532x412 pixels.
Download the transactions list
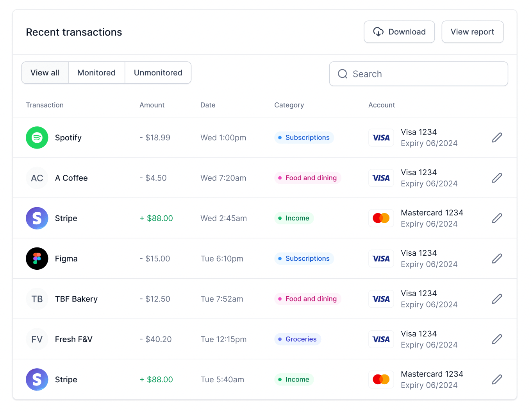[399, 32]
